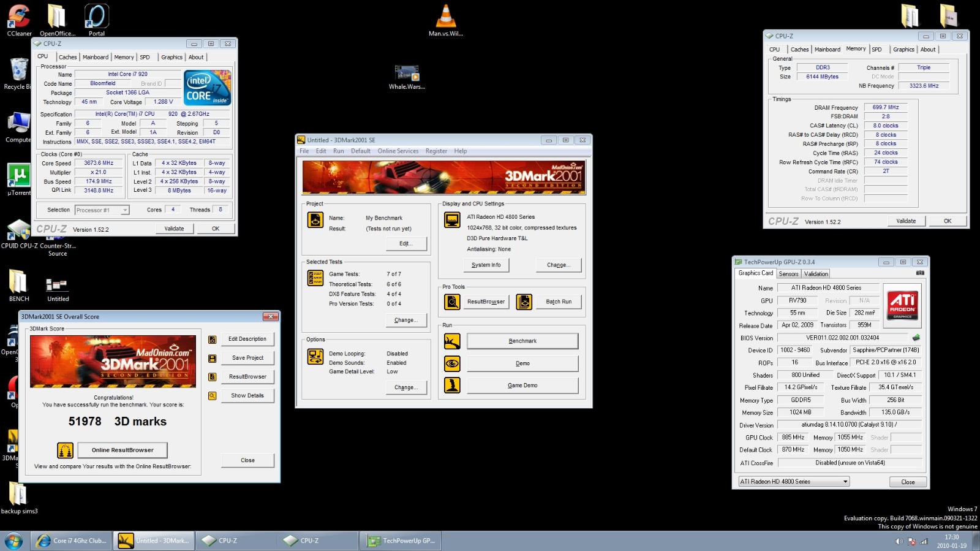Image resolution: width=980 pixels, height=551 pixels.
Task: Open the backup sims3 folder
Action: [x=19, y=498]
